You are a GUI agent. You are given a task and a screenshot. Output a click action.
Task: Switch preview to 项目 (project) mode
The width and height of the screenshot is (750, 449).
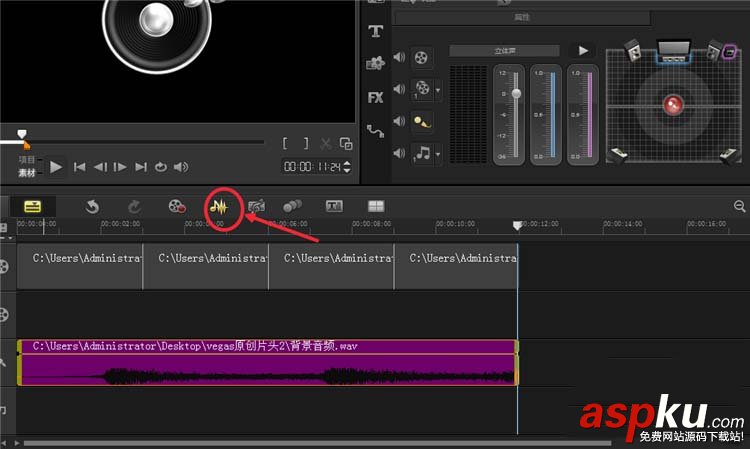(x=27, y=160)
